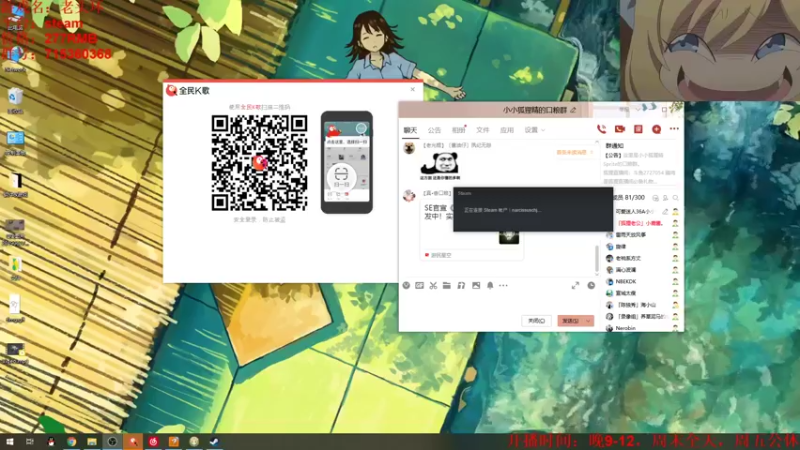Click the 关闭 button in chat window
Image resolution: width=800 pixels, height=450 pixels.
tap(536, 321)
